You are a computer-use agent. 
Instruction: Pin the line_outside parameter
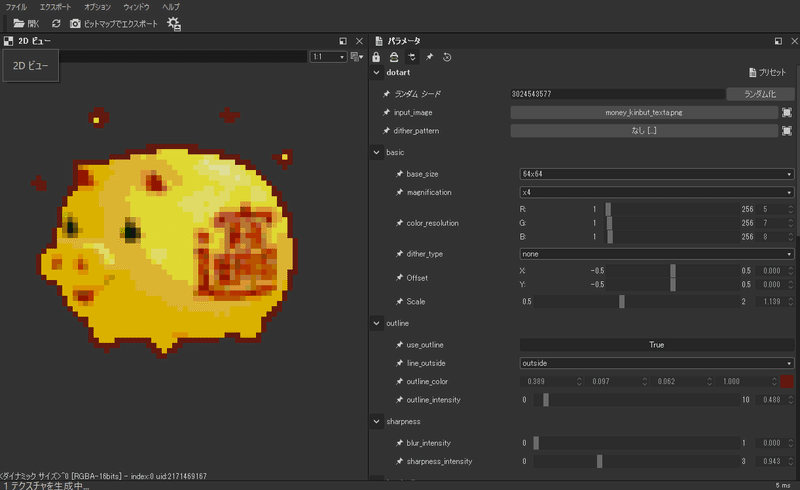coord(399,363)
